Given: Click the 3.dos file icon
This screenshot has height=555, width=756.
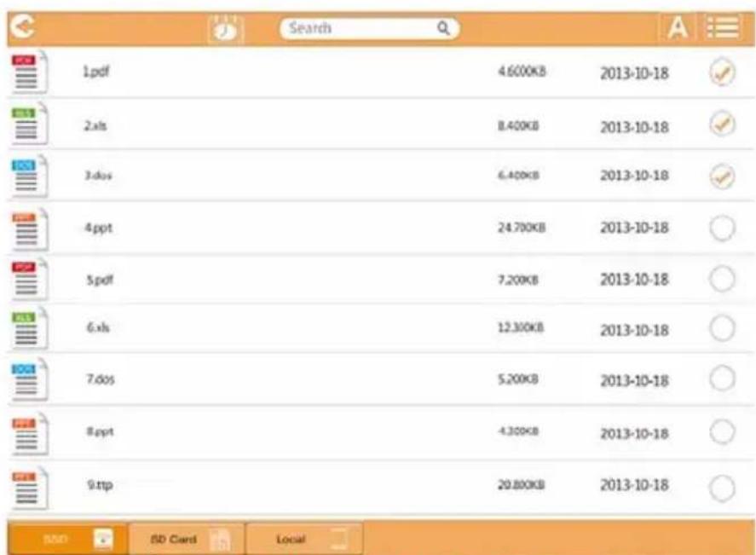Looking at the screenshot, I should (x=29, y=176).
